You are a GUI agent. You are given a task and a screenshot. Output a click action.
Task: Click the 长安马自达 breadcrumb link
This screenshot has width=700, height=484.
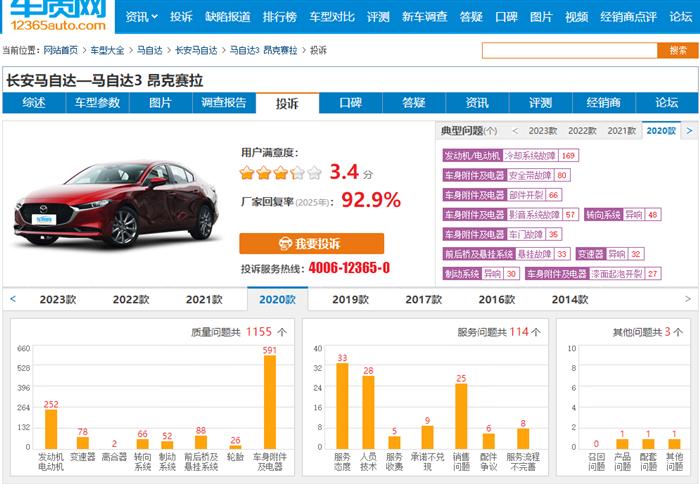[196, 50]
